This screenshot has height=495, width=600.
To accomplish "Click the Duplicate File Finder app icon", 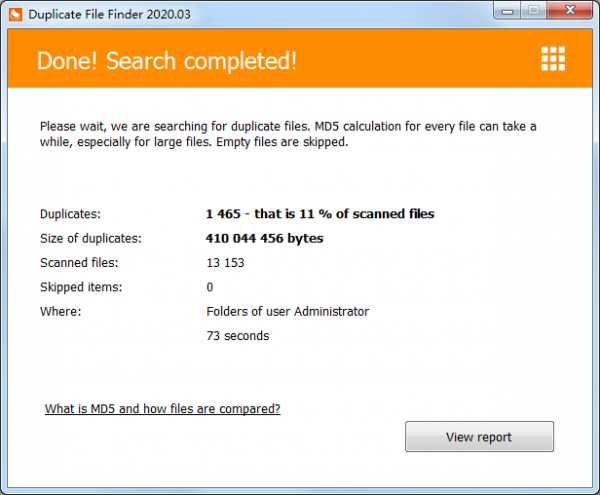I will tap(16, 15).
